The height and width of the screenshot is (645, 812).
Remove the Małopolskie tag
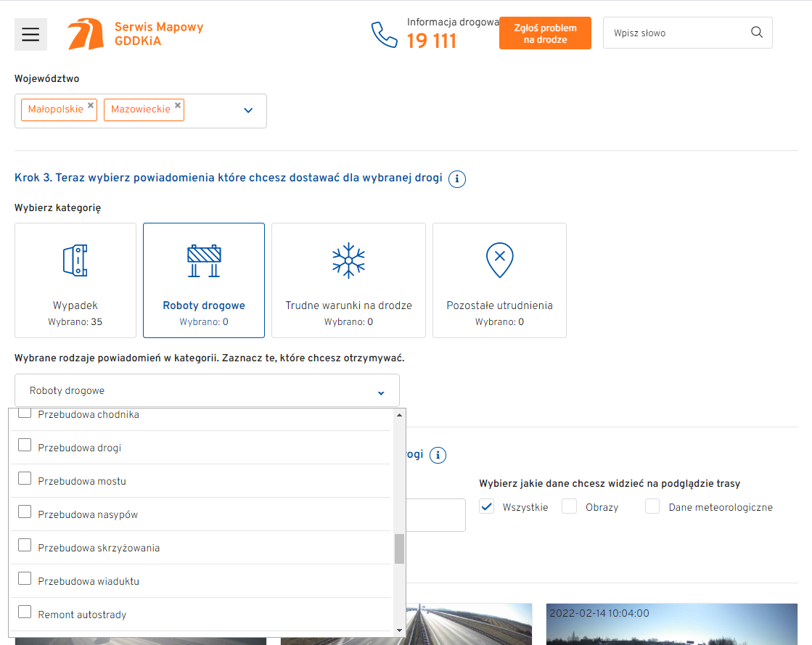[x=91, y=105]
